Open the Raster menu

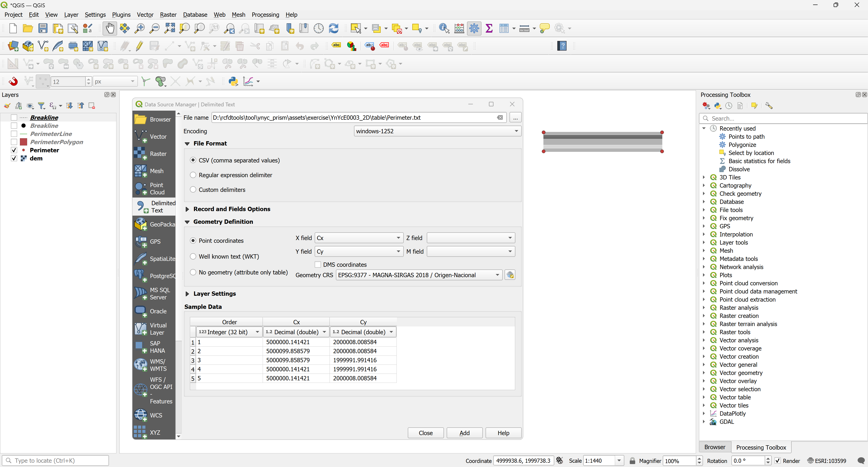pyautogui.click(x=168, y=14)
